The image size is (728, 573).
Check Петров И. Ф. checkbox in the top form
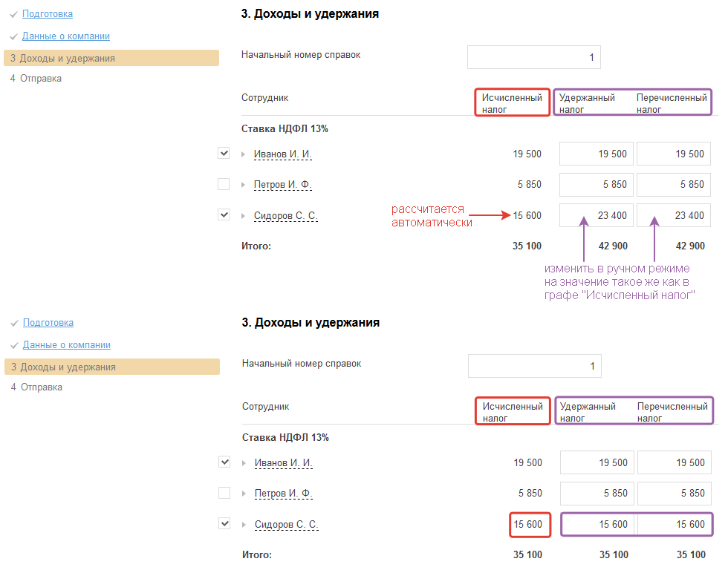point(224,184)
